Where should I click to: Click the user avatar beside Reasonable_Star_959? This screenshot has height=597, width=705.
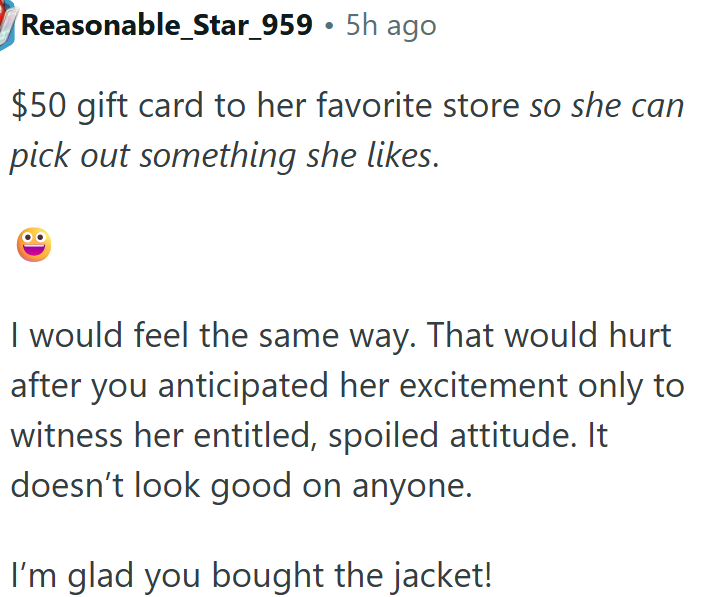tap(7, 22)
